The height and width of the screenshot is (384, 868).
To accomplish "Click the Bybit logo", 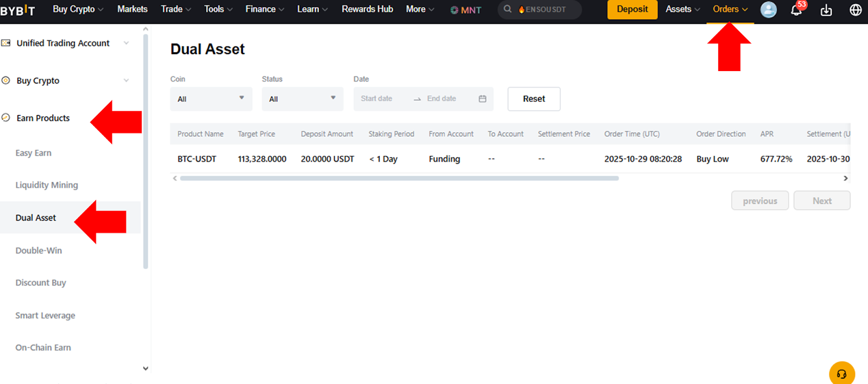I will coord(17,10).
